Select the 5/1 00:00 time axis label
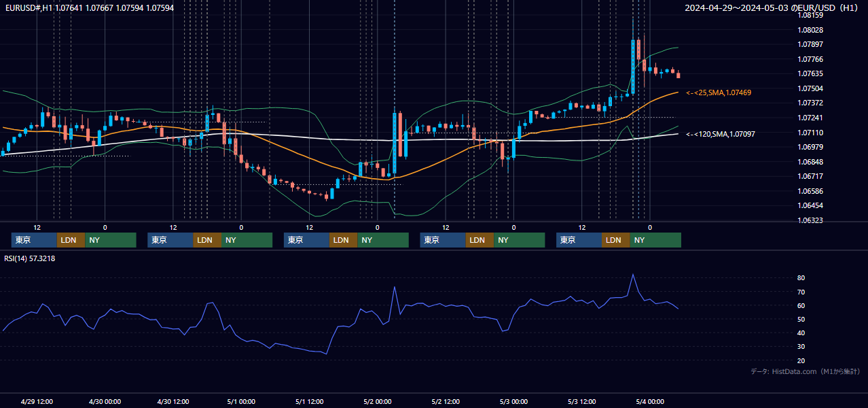 pos(240,401)
